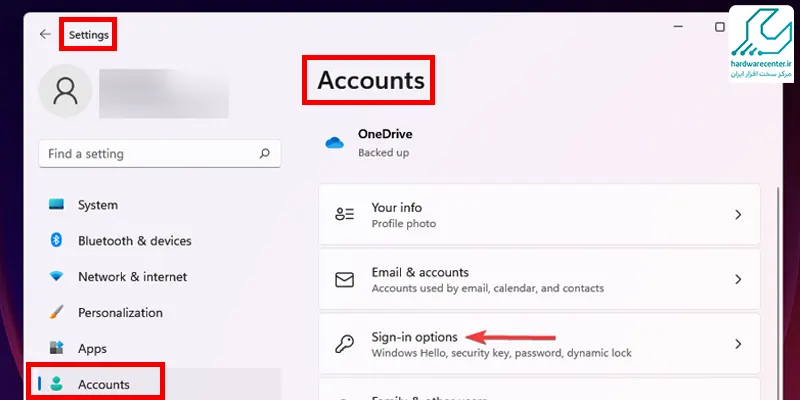Focus the Find a setting search box
Screen dimensions: 800x400
(160, 154)
